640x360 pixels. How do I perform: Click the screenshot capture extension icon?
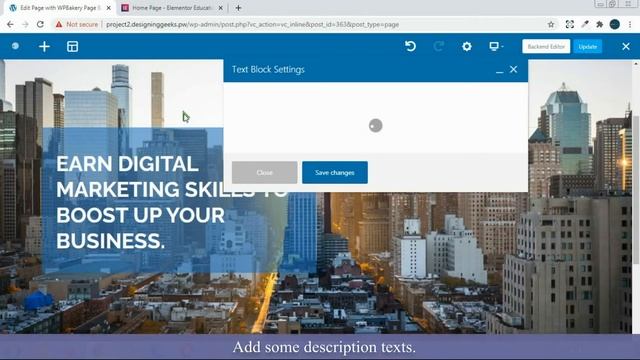569,24
